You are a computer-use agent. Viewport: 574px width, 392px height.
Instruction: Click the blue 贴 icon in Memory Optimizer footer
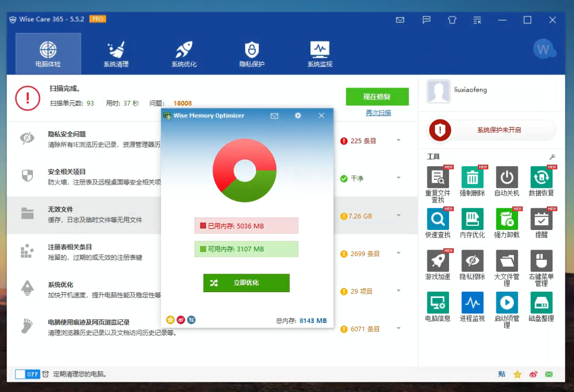click(191, 320)
